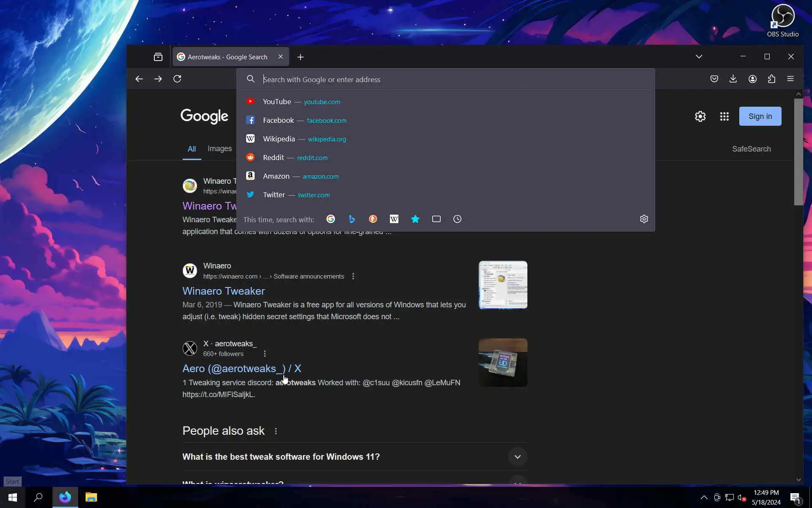The image size is (812, 508).
Task: Open the Extensions puzzle icon
Action: [771, 79]
